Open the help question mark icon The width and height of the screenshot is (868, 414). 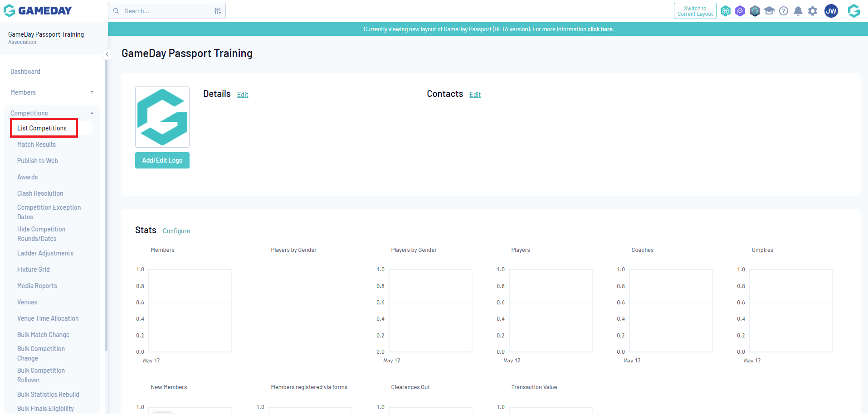784,11
